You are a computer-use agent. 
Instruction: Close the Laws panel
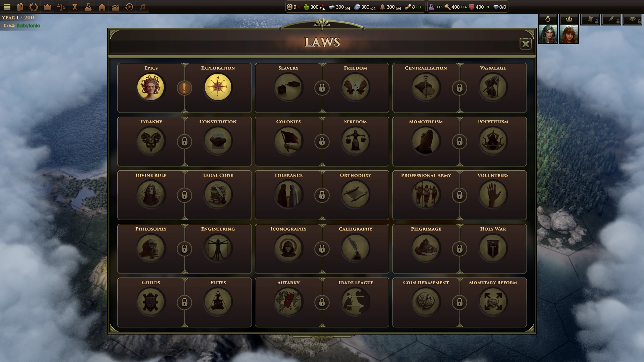(525, 44)
